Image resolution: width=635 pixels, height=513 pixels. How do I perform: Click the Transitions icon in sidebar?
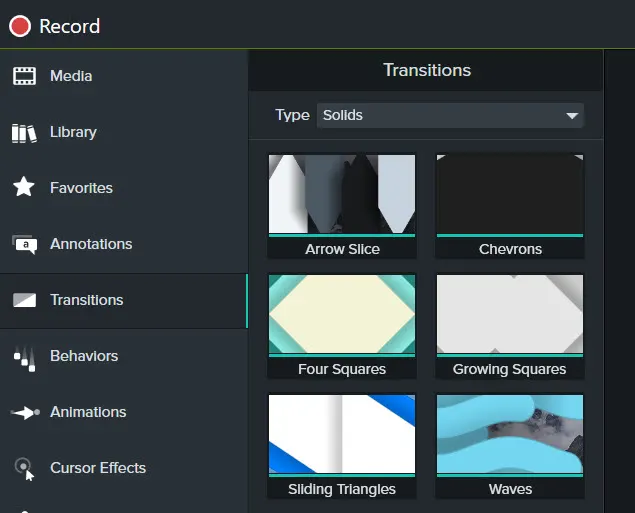24,300
